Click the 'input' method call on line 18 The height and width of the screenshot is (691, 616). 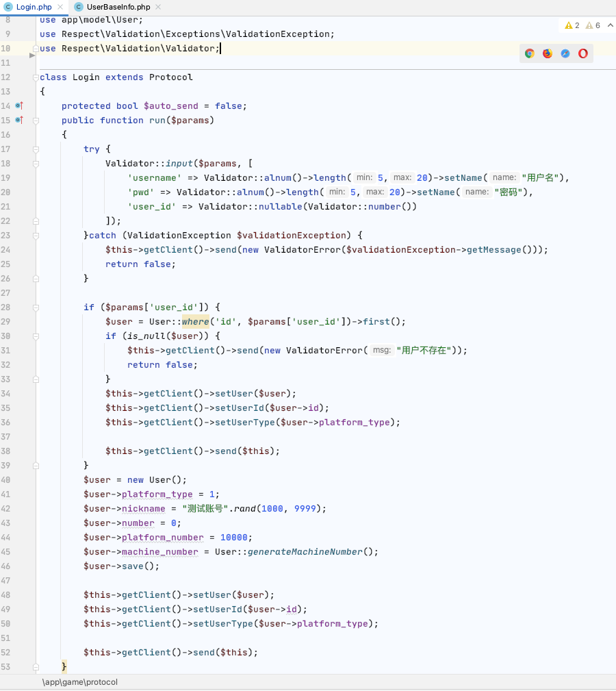[x=179, y=164]
